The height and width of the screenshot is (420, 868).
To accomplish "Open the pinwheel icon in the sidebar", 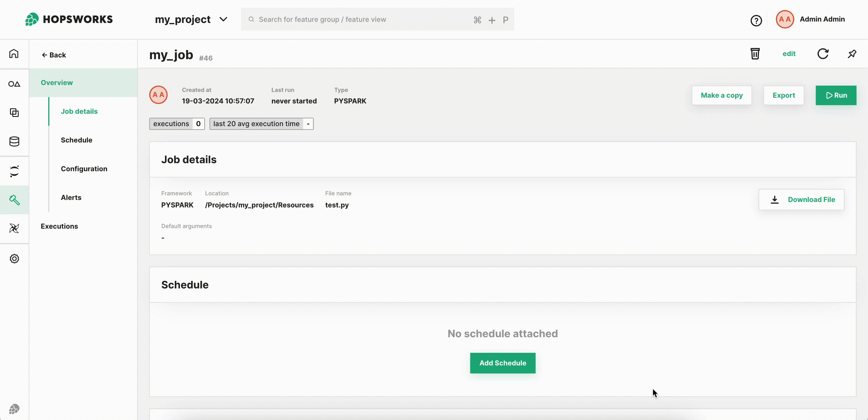I will pos(14,228).
